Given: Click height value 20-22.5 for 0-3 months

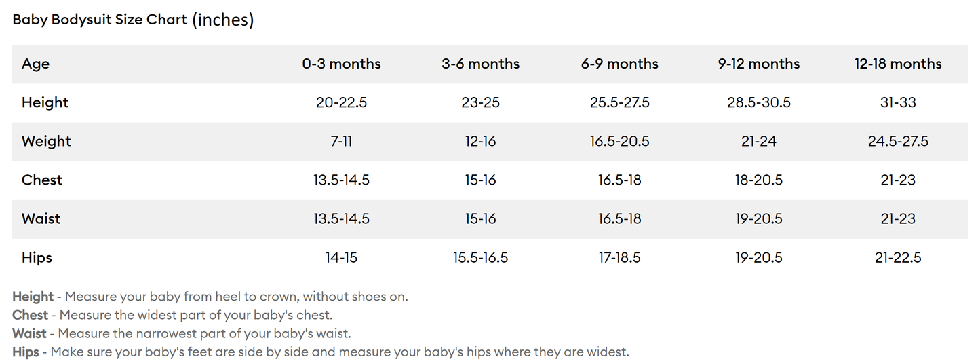Looking at the screenshot, I should pos(341,102).
